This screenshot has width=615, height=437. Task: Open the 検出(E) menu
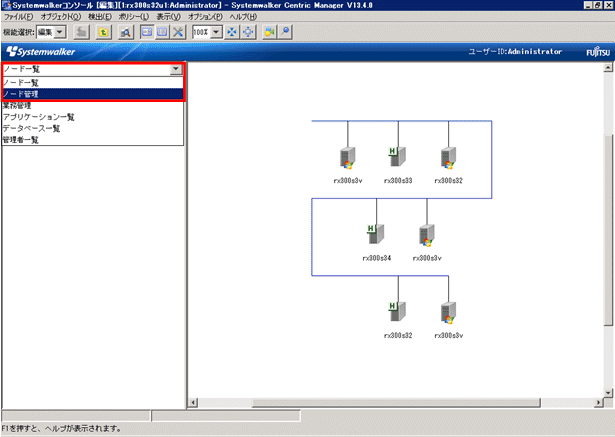(x=100, y=17)
